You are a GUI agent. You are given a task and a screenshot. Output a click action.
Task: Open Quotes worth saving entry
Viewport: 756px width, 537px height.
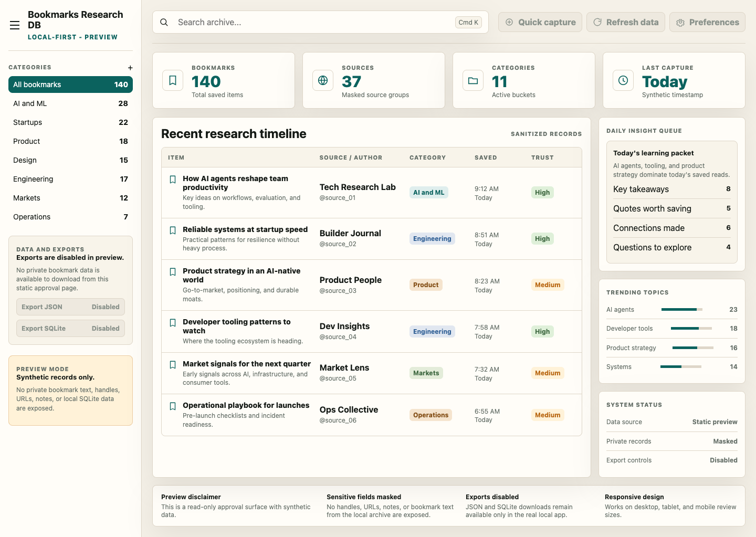[x=672, y=208]
